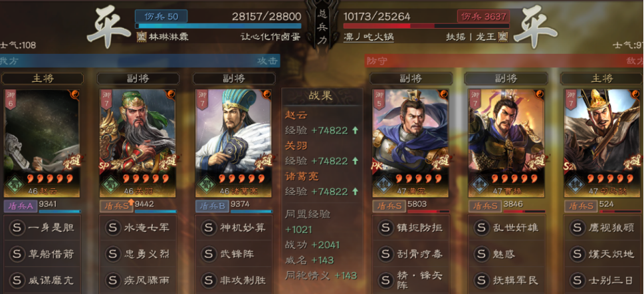Viewport: 644px width, 294px height.
Task: Open Sima Yi's general portrait
Action: 603,143
